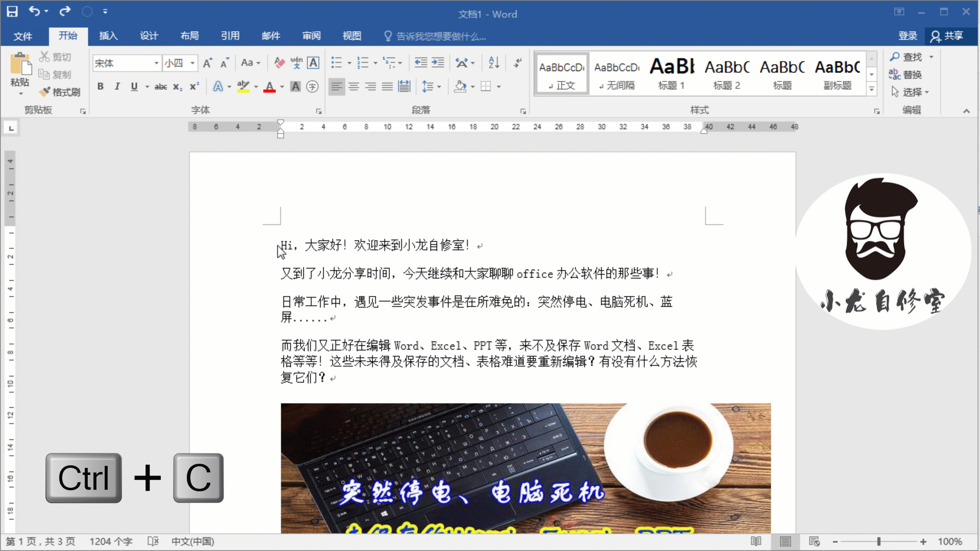
Task: Switch to the 引用 References tab
Action: (230, 36)
